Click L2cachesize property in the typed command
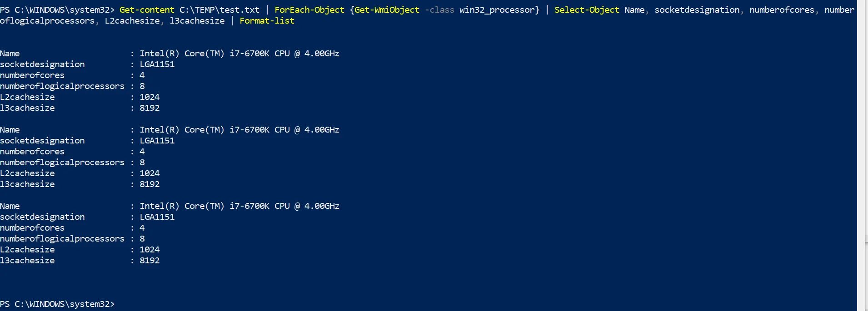The width and height of the screenshot is (868, 311). click(x=132, y=20)
